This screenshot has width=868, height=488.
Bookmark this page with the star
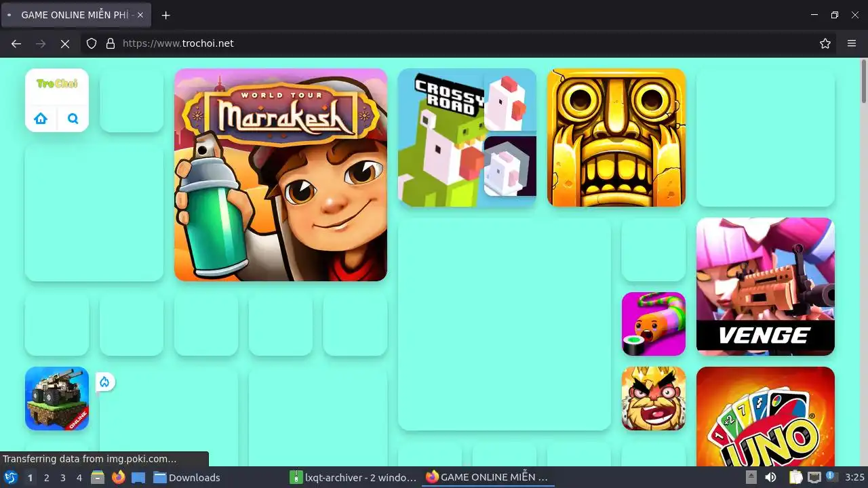click(825, 43)
